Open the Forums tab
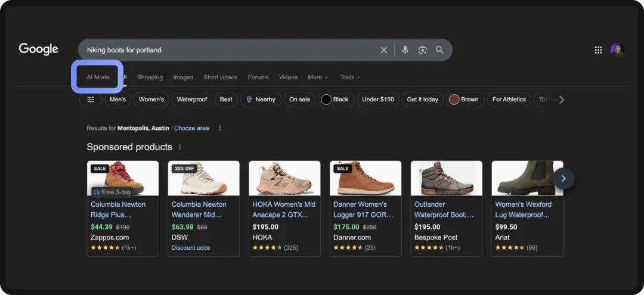 (x=258, y=77)
